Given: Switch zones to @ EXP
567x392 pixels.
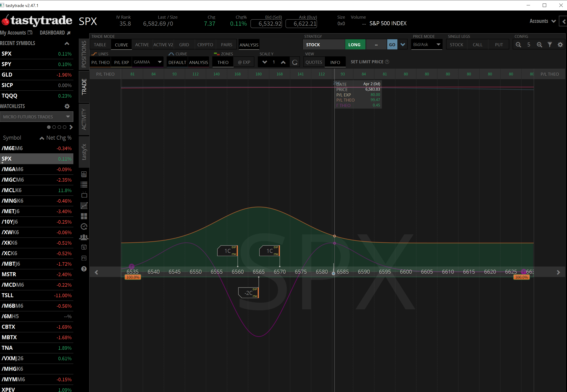Looking at the screenshot, I should pos(244,62).
